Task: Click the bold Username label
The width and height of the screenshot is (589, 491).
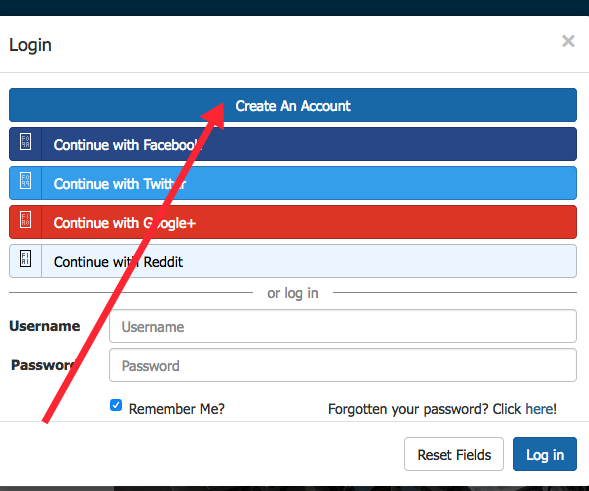Action: 45,326
